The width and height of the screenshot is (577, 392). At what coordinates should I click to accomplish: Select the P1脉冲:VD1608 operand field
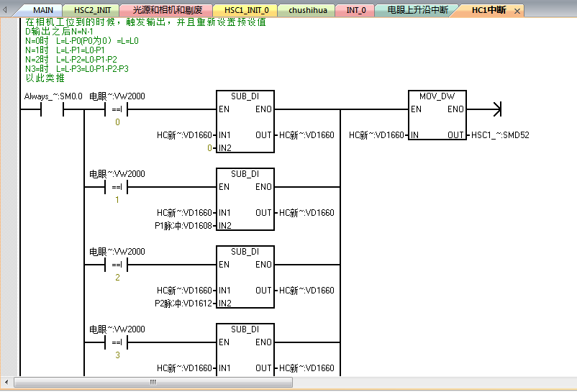point(183,226)
